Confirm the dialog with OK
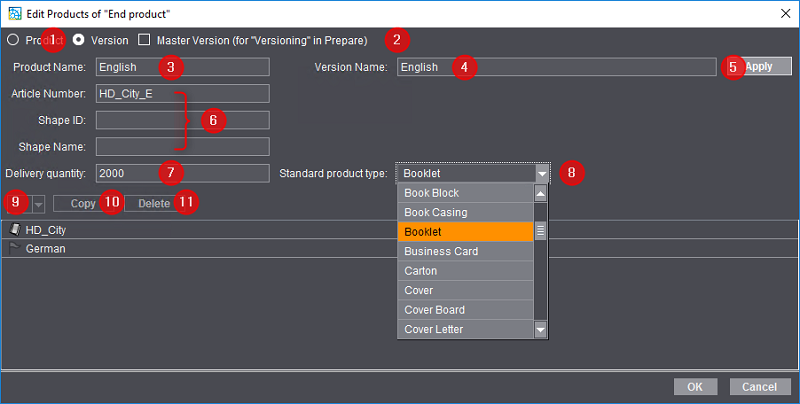 tap(694, 387)
